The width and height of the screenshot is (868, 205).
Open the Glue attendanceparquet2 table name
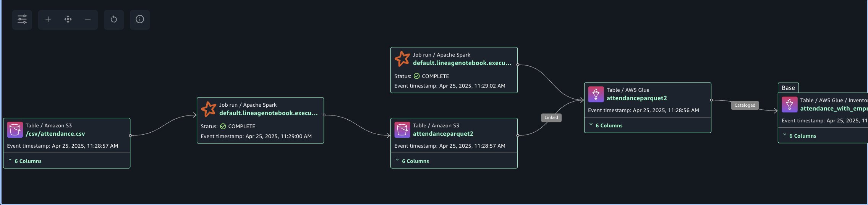tap(636, 98)
